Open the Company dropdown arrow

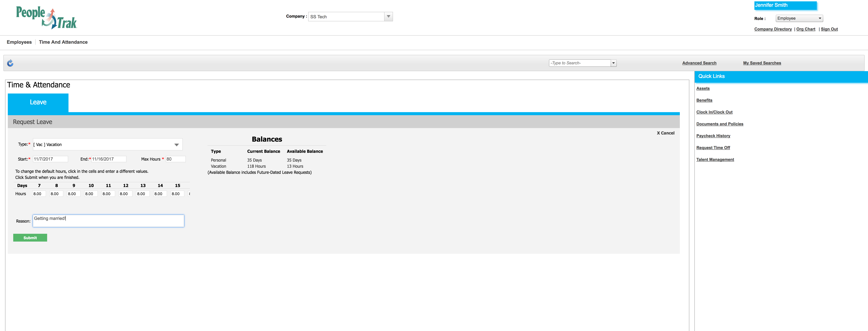click(388, 16)
